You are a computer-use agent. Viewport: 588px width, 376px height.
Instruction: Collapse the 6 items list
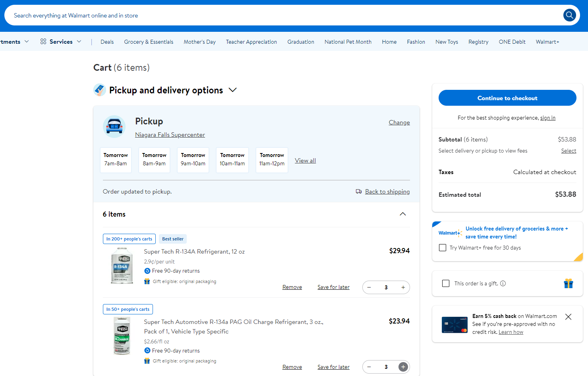tap(403, 214)
